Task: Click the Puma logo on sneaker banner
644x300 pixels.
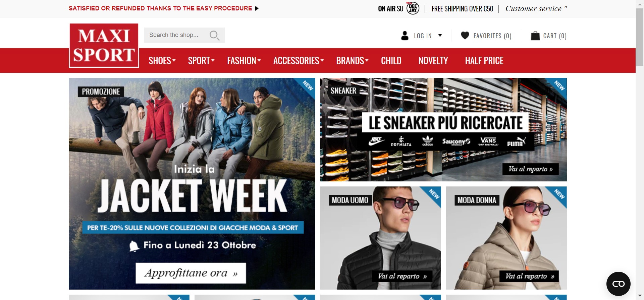Action: [x=516, y=141]
